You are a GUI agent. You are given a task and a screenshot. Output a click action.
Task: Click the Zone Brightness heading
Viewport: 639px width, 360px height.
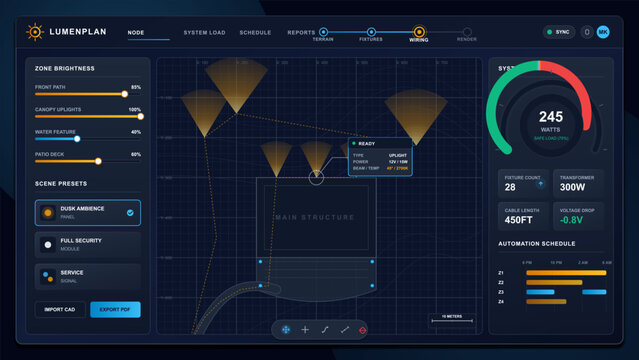pyautogui.click(x=65, y=68)
